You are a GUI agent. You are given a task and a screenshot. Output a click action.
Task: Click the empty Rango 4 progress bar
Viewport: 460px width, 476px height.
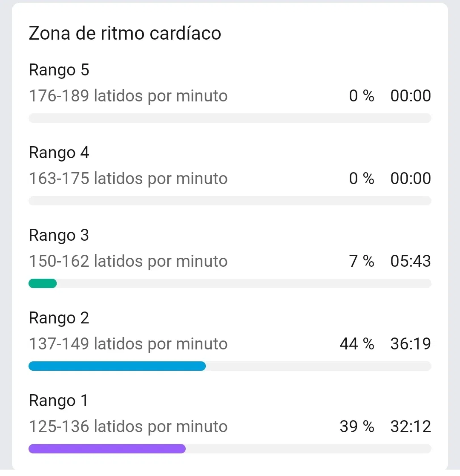230,201
